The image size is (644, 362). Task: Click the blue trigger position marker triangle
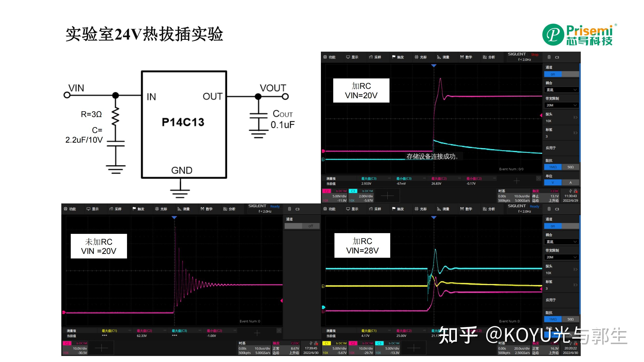434,65
